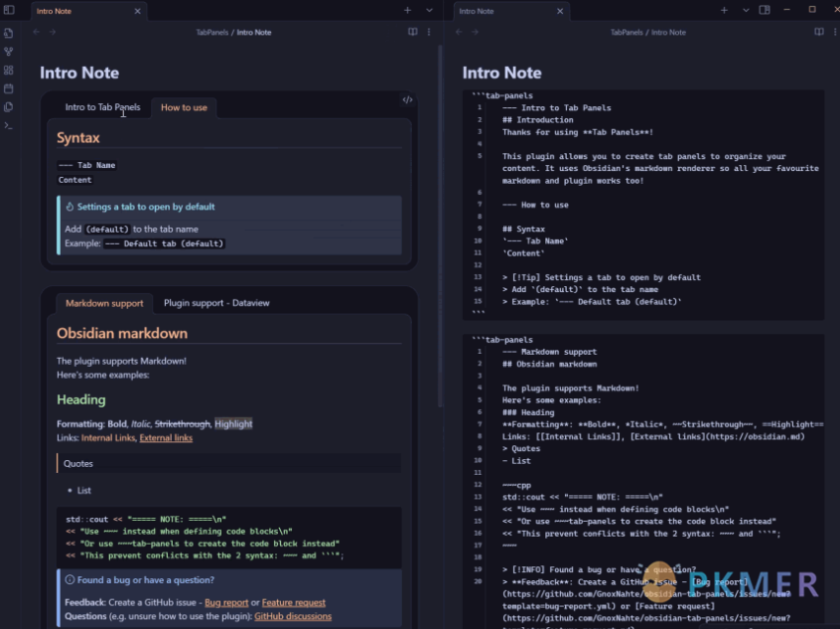Open templates icon in ribbon
The image size is (840, 629).
[x=9, y=107]
